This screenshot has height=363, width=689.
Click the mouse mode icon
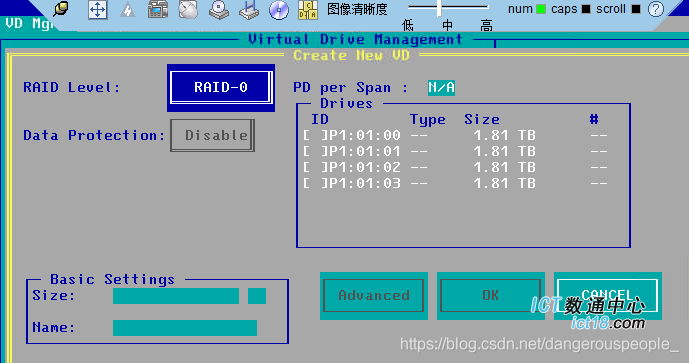pyautogui.click(x=188, y=9)
